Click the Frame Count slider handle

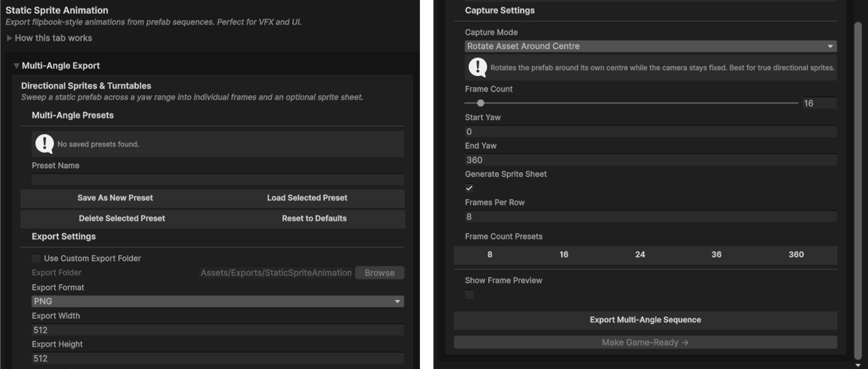pos(481,103)
